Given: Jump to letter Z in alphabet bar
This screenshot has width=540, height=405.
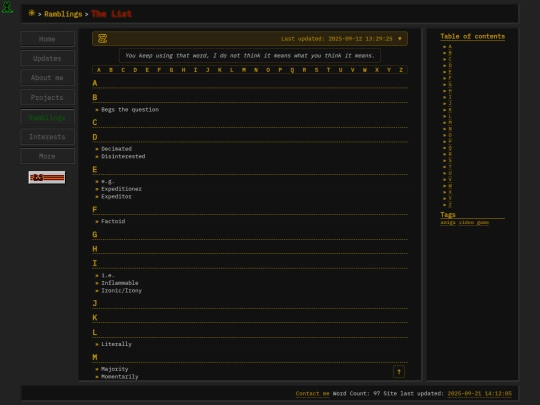Looking at the screenshot, I should coord(401,70).
